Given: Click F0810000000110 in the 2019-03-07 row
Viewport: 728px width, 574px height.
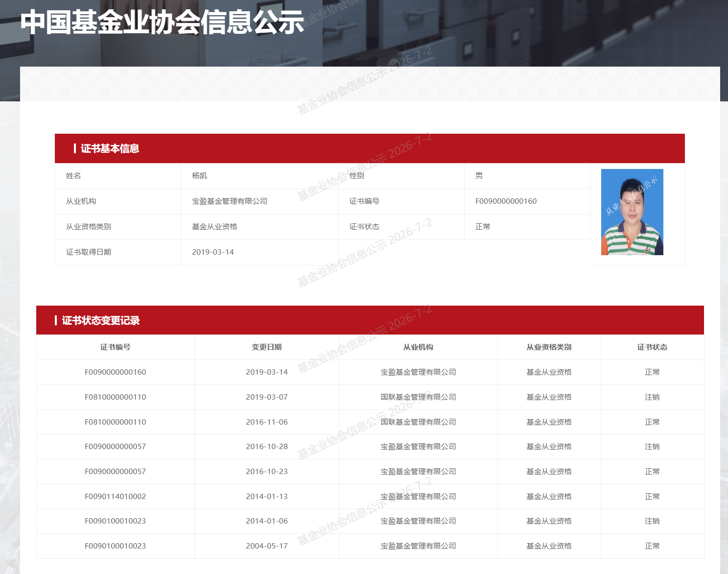Looking at the screenshot, I should tap(116, 397).
